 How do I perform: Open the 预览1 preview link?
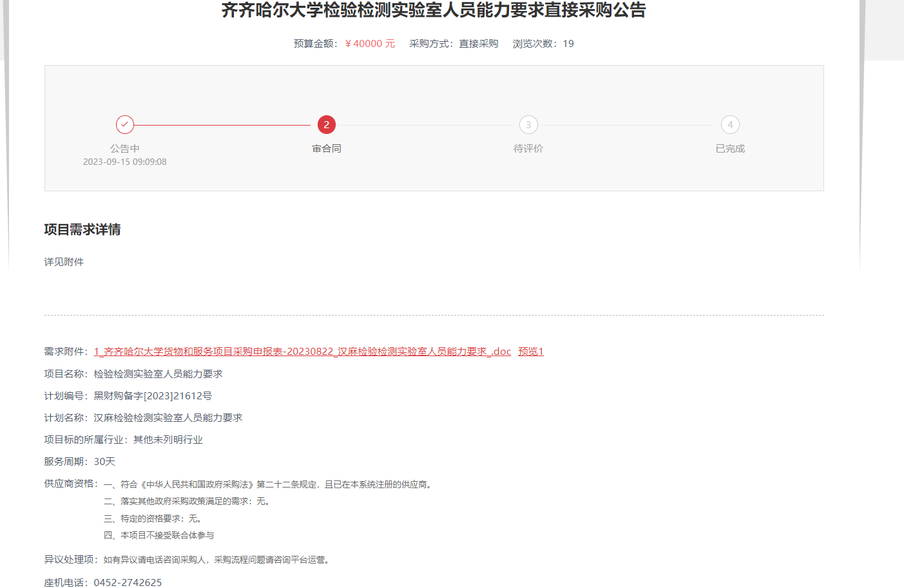coord(531,352)
